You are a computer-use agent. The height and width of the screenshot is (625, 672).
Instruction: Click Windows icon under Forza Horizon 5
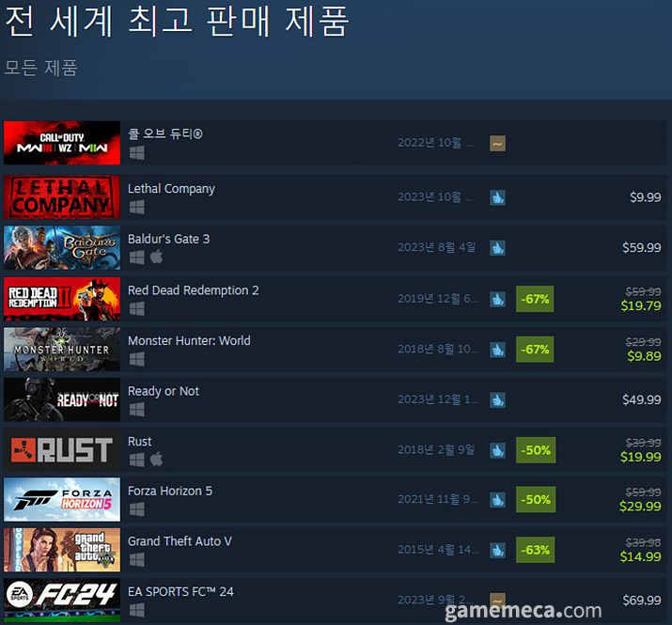pos(137,509)
